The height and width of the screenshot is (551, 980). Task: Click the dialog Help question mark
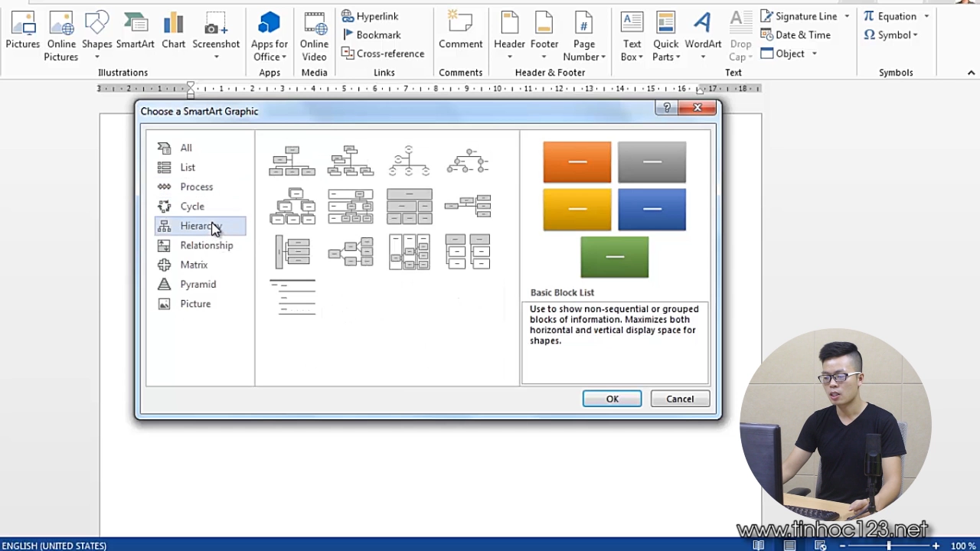(667, 108)
